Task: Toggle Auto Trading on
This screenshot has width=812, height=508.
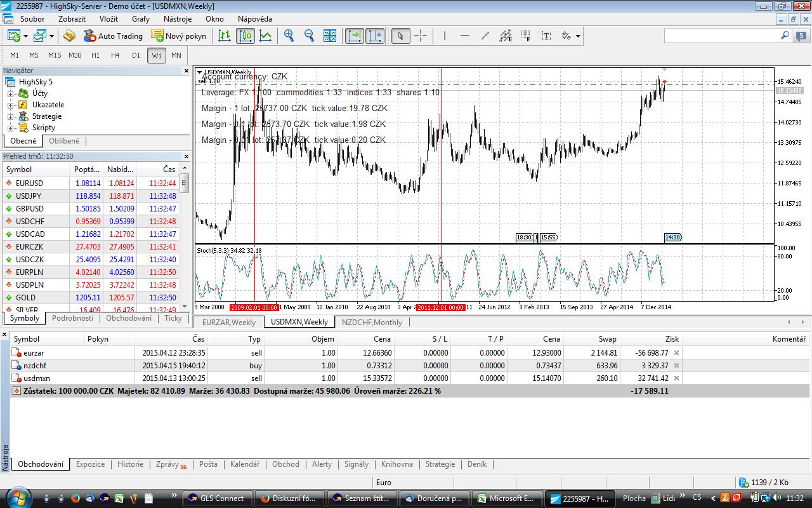Action: [113, 36]
